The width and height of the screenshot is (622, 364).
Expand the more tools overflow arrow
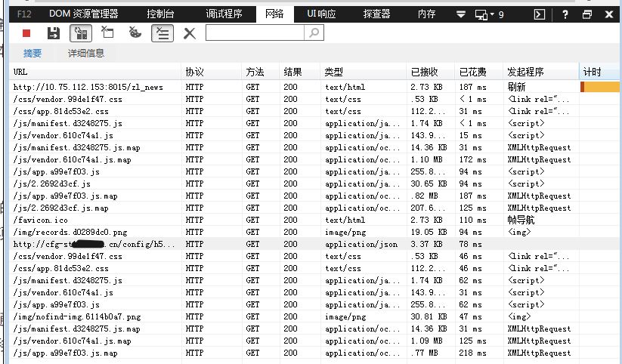460,14
